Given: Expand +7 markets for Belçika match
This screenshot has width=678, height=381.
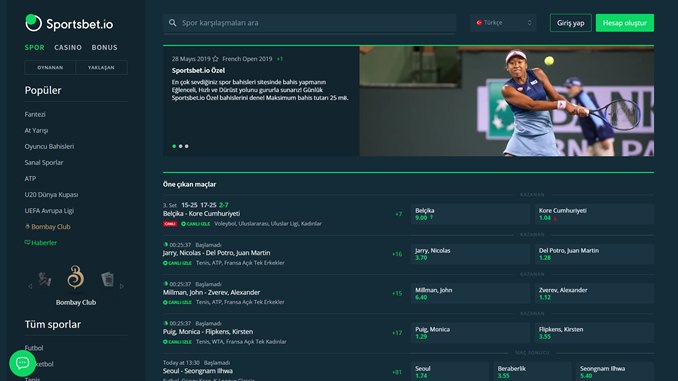Looking at the screenshot, I should pyautogui.click(x=398, y=214).
